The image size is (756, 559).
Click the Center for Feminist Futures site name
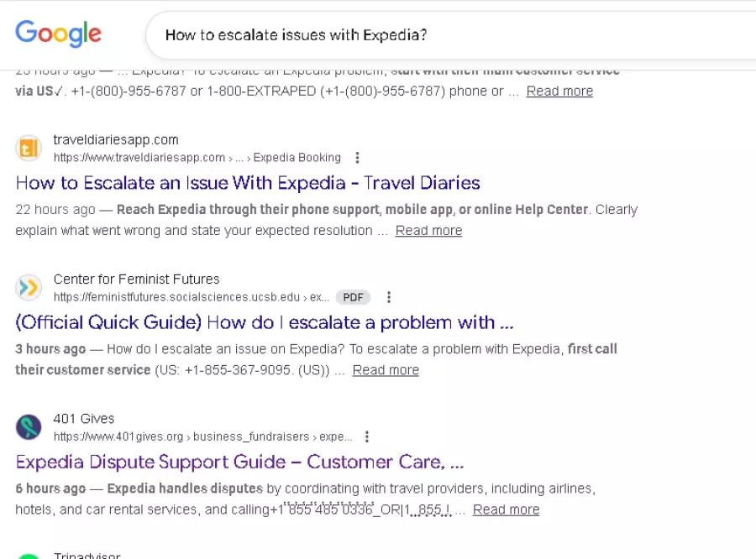tap(136, 279)
